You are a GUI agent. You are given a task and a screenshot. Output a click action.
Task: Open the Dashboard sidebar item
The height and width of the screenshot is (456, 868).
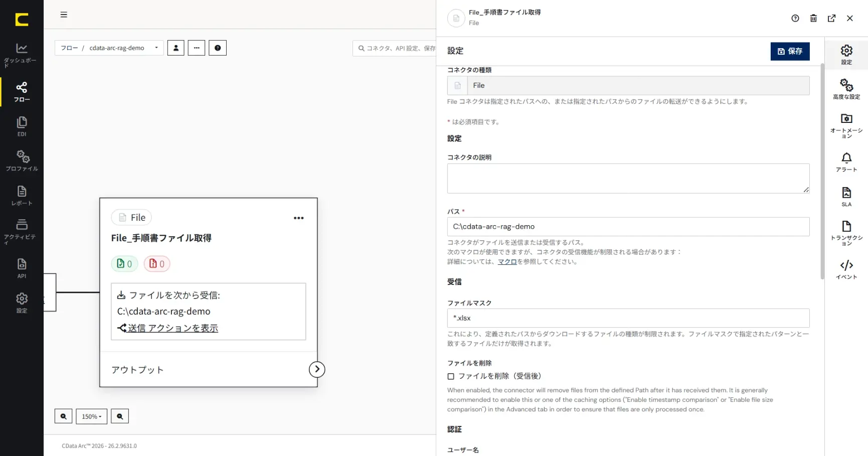click(22, 55)
